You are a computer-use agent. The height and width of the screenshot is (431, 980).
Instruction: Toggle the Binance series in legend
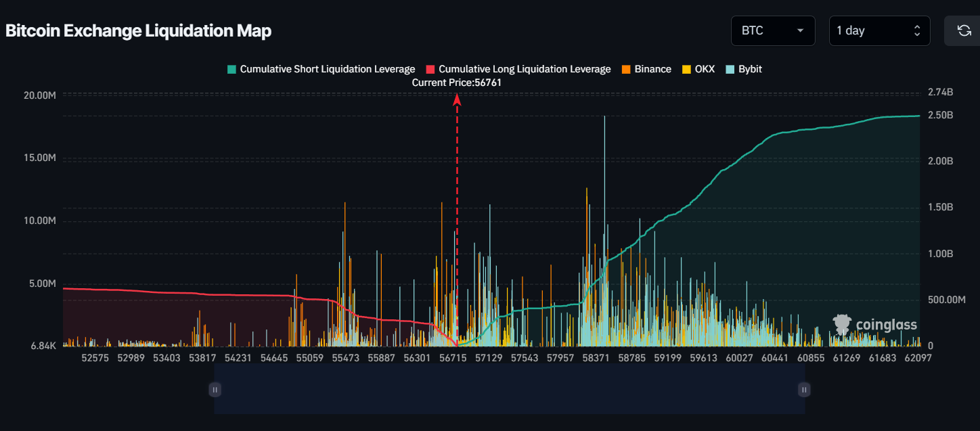[x=646, y=69]
